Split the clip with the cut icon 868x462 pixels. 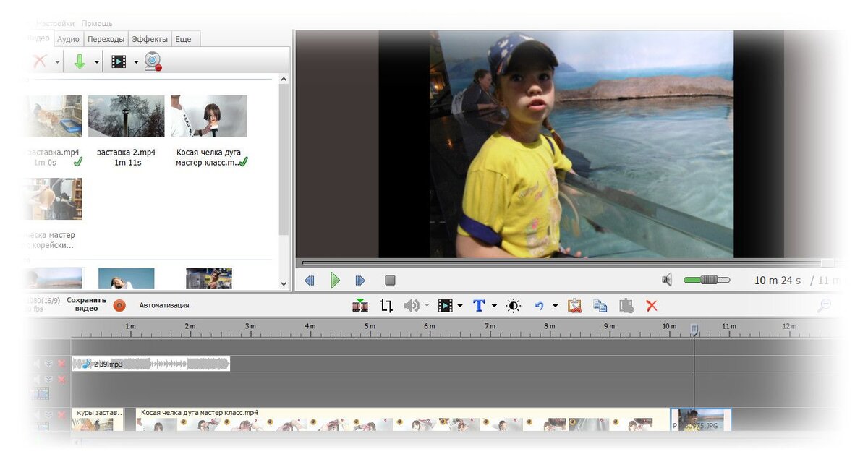click(360, 306)
